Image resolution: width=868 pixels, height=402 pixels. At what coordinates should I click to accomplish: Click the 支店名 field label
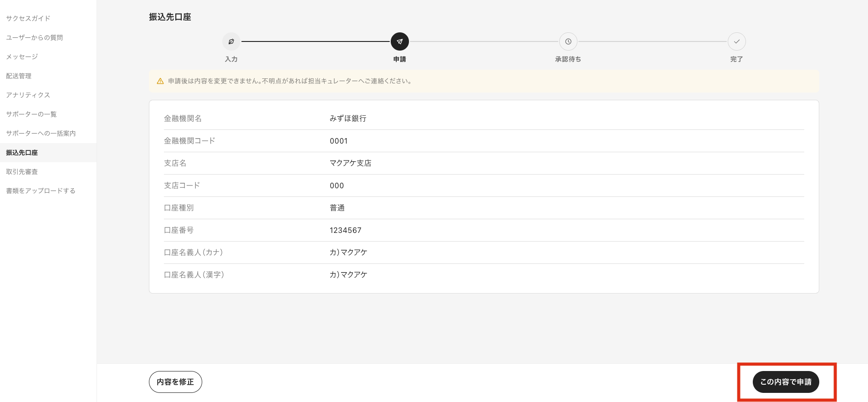(x=175, y=163)
